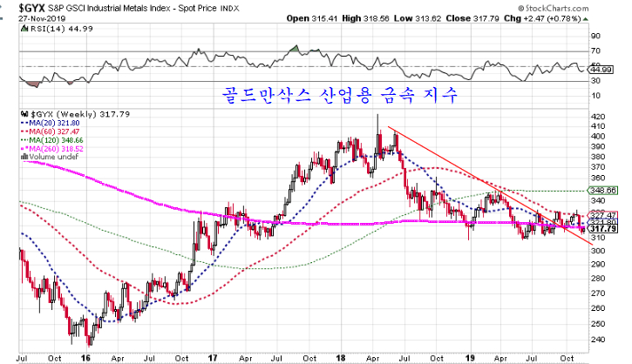This screenshot has width=632, height=364.
Task: Click the 420 price axis label
Action: (x=598, y=118)
